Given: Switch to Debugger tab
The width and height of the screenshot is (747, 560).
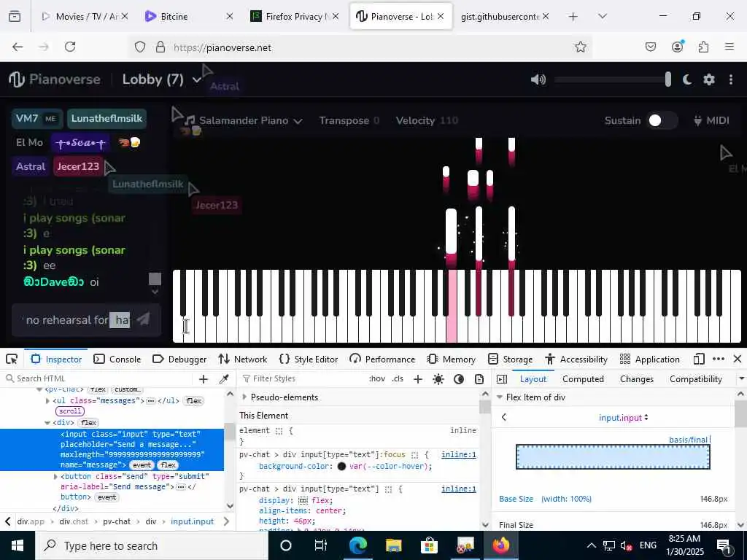Looking at the screenshot, I should pos(179,359).
